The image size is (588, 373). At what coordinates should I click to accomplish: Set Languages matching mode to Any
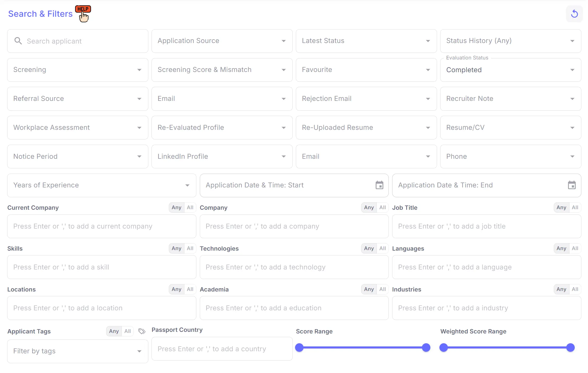pyautogui.click(x=561, y=248)
